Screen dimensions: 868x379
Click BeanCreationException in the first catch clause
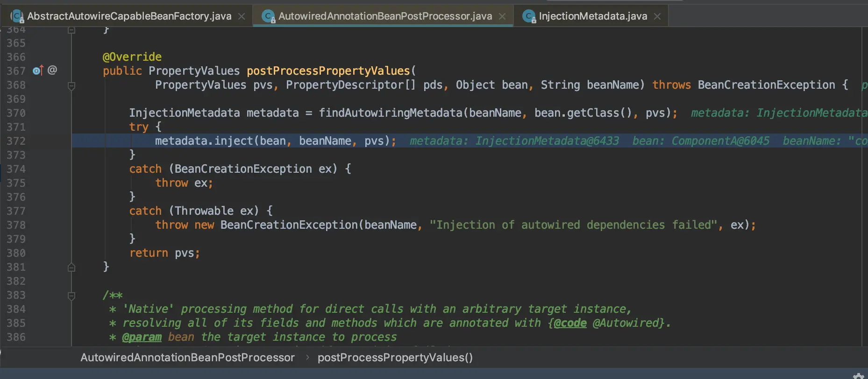pos(243,169)
